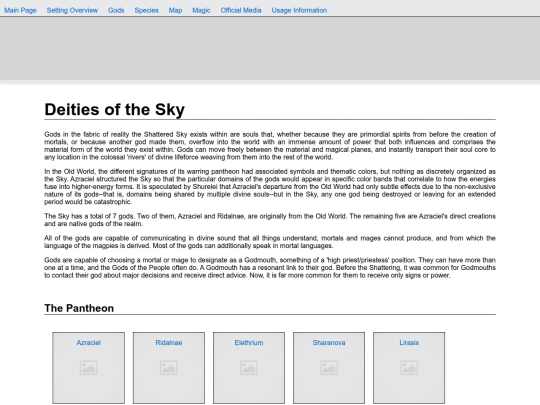540x405 pixels.
Task: Open Official Media in the navigation bar
Action: click(241, 10)
